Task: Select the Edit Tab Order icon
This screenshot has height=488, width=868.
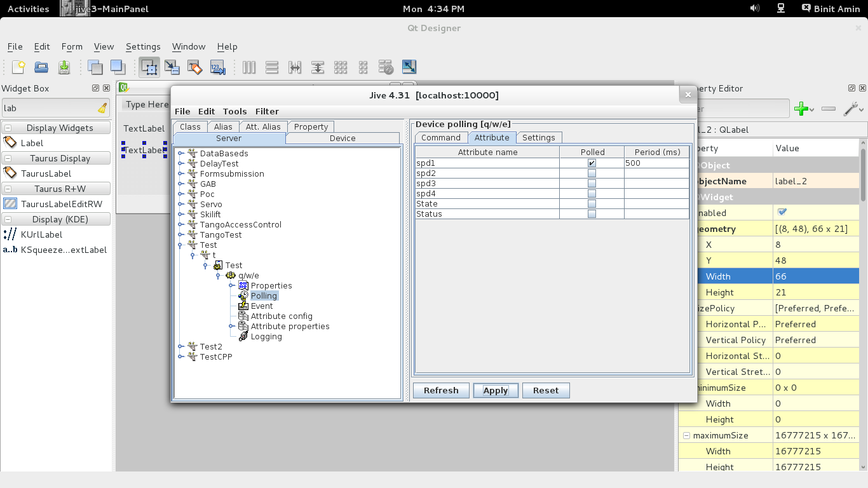Action: click(x=218, y=67)
